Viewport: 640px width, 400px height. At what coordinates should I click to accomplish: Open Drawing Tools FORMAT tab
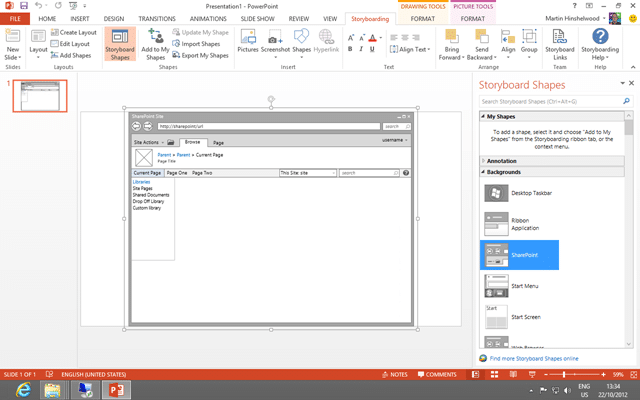(x=423, y=19)
